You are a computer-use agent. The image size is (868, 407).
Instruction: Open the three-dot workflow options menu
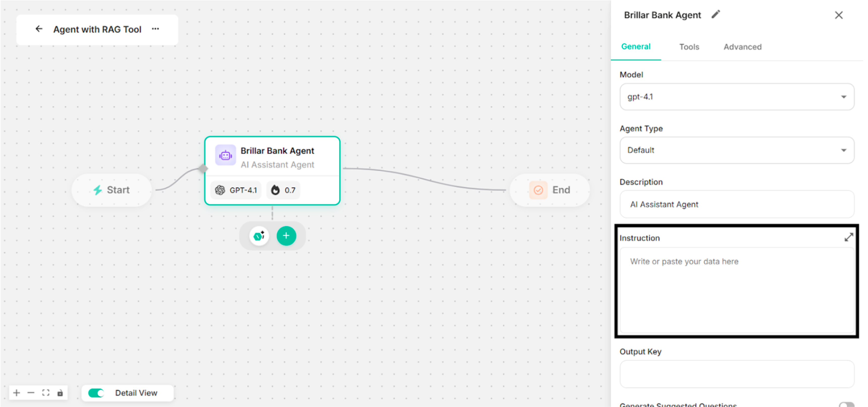pos(155,29)
